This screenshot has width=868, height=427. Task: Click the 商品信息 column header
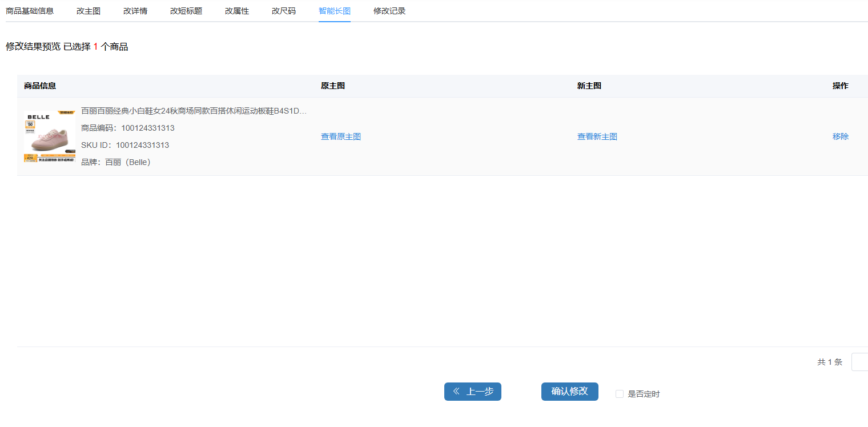tap(40, 86)
